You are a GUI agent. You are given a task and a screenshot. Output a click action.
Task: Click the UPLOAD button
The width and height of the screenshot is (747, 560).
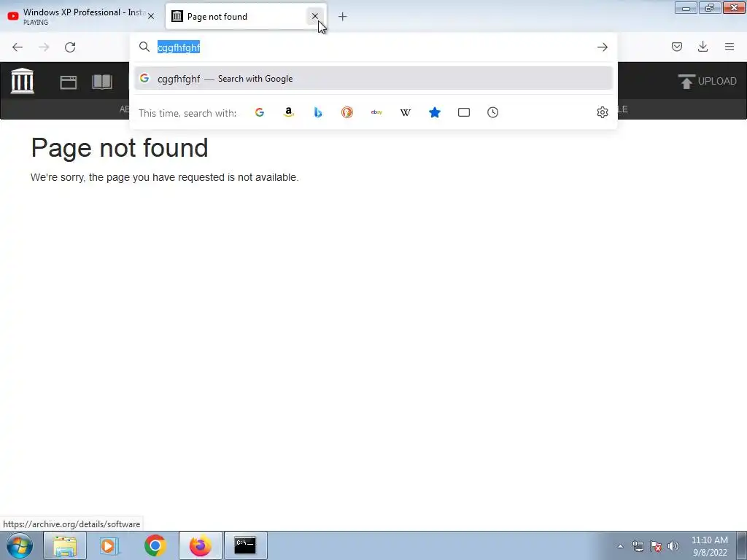pyautogui.click(x=708, y=82)
